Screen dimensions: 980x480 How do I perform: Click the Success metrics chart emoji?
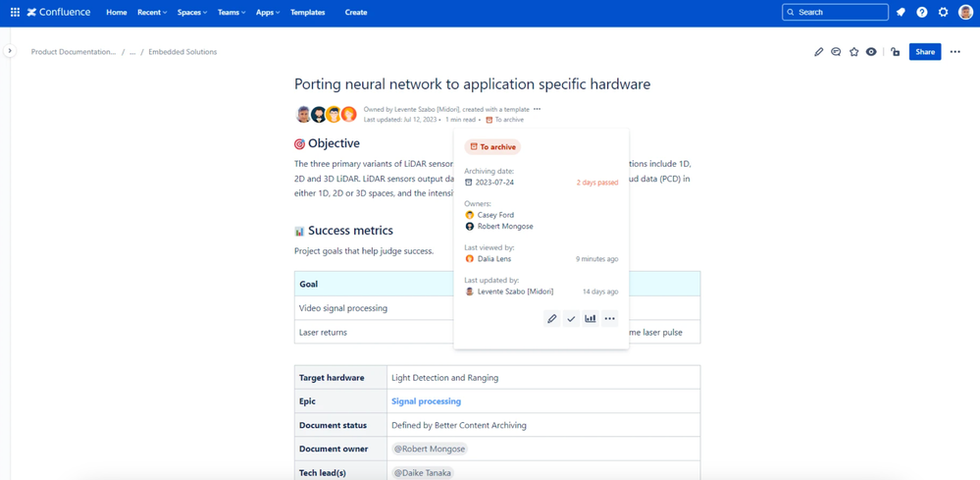(299, 232)
